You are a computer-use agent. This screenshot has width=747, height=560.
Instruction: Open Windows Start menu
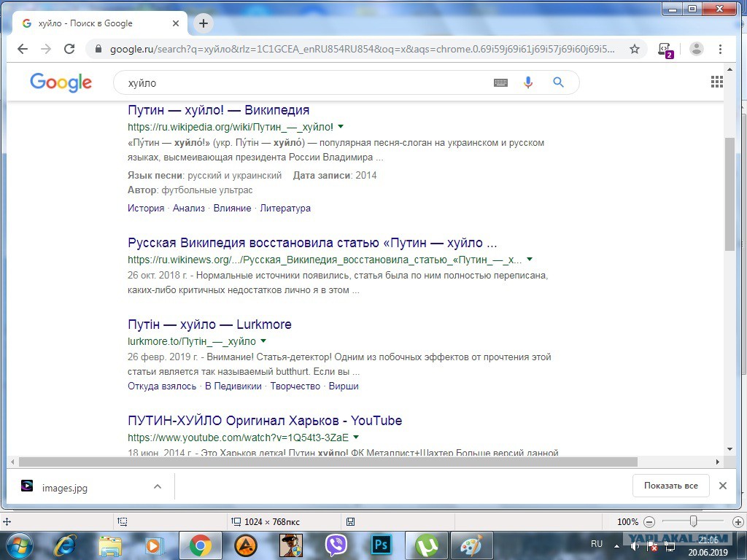coord(19,545)
